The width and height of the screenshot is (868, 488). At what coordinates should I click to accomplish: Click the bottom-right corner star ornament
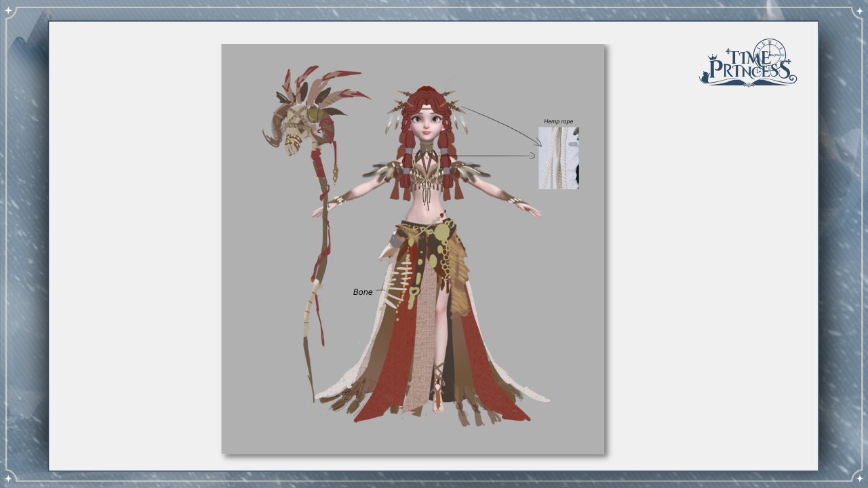pos(858,476)
